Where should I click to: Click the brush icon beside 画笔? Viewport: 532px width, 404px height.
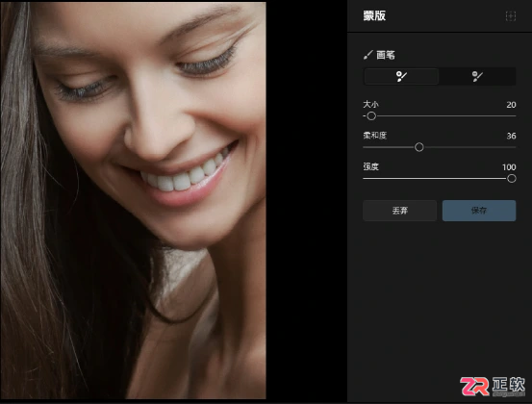(x=367, y=55)
